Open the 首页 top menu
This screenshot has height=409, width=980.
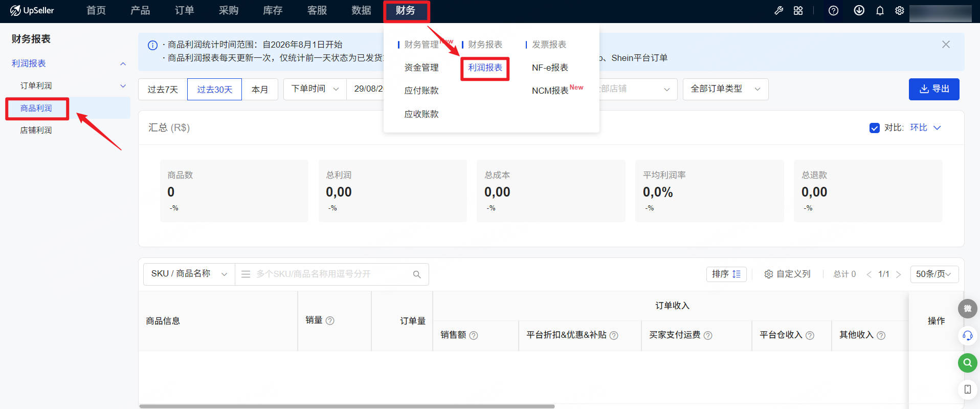pyautogui.click(x=96, y=10)
